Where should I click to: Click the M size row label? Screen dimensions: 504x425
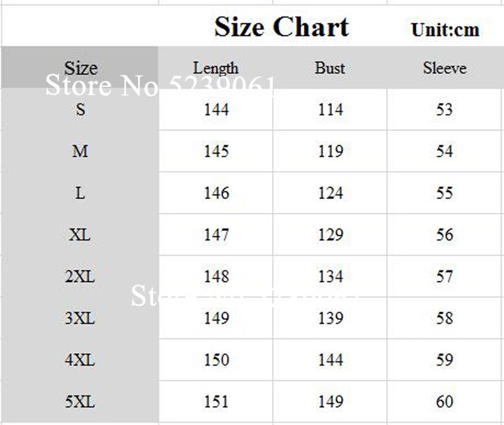(x=80, y=151)
